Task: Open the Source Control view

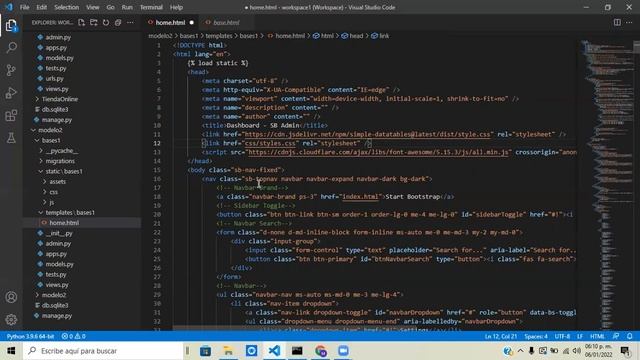Action: (x=11, y=70)
